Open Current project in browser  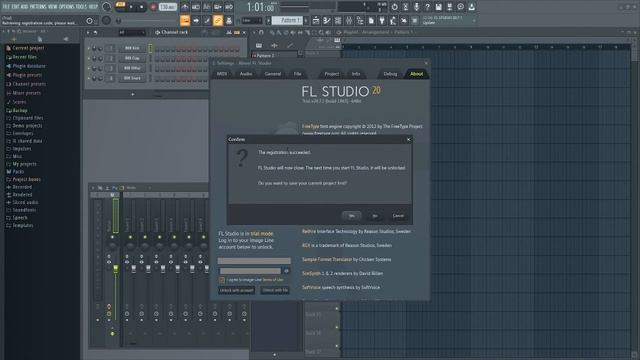(x=28, y=48)
